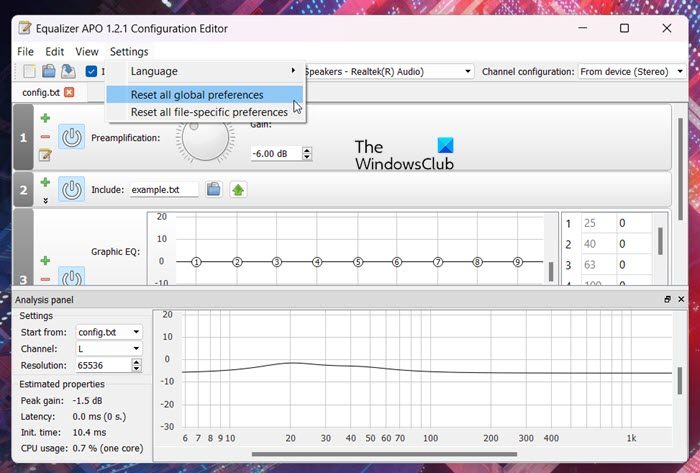Click Graphic EQ band point 5

click(x=358, y=262)
